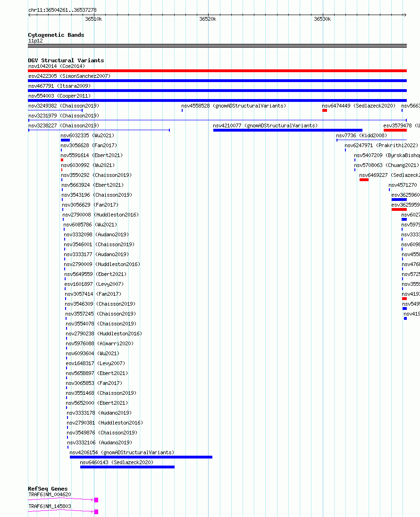Select nsv6030992 (Wu2021) label

pos(88,165)
